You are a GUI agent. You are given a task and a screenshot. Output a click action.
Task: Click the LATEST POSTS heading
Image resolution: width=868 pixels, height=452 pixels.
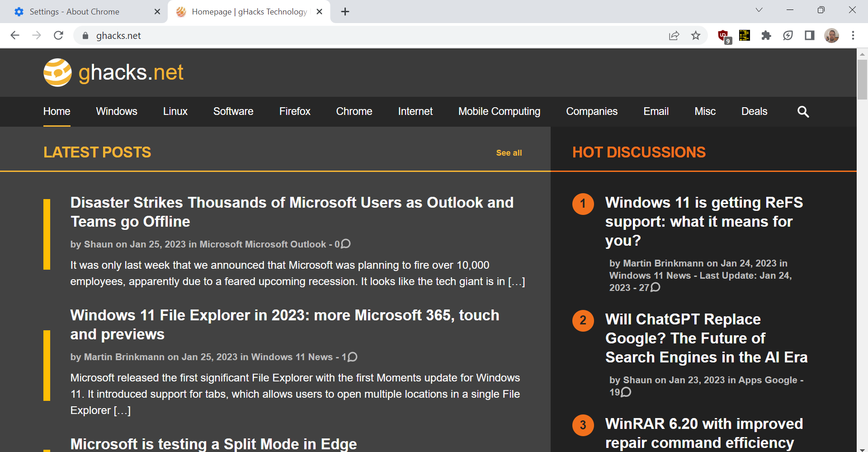coord(97,152)
